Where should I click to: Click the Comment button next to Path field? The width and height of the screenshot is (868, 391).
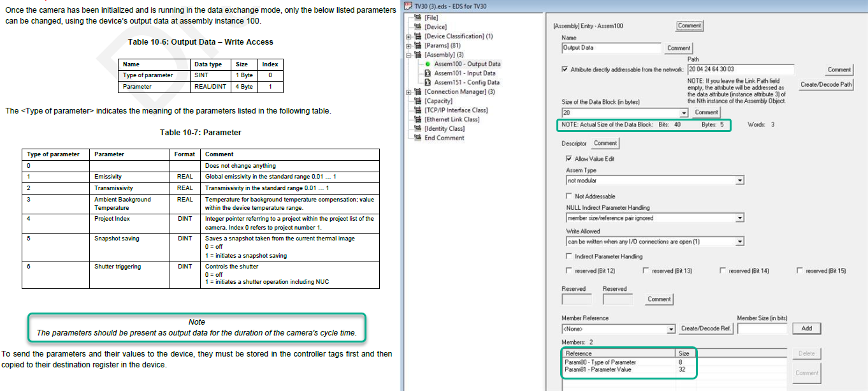[839, 70]
